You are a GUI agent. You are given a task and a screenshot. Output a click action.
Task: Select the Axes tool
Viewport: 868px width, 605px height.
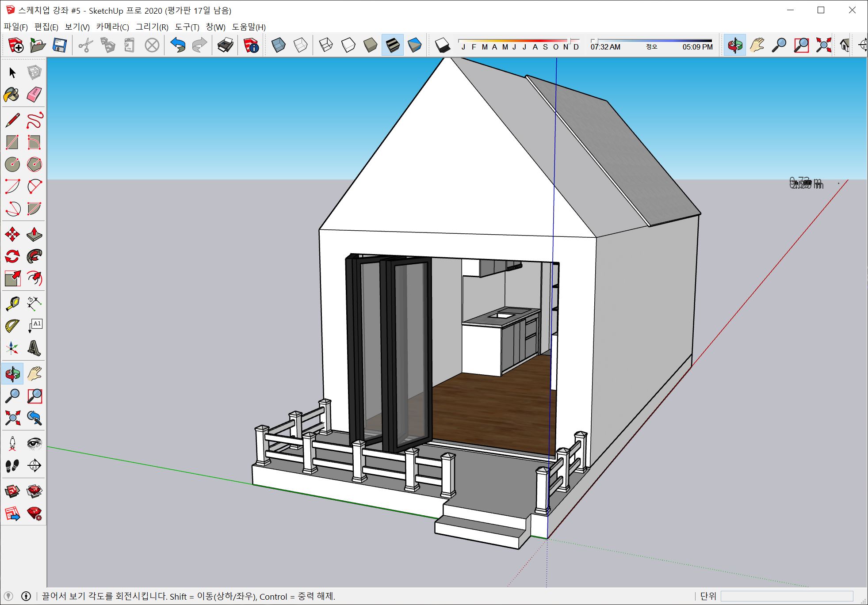(x=12, y=348)
